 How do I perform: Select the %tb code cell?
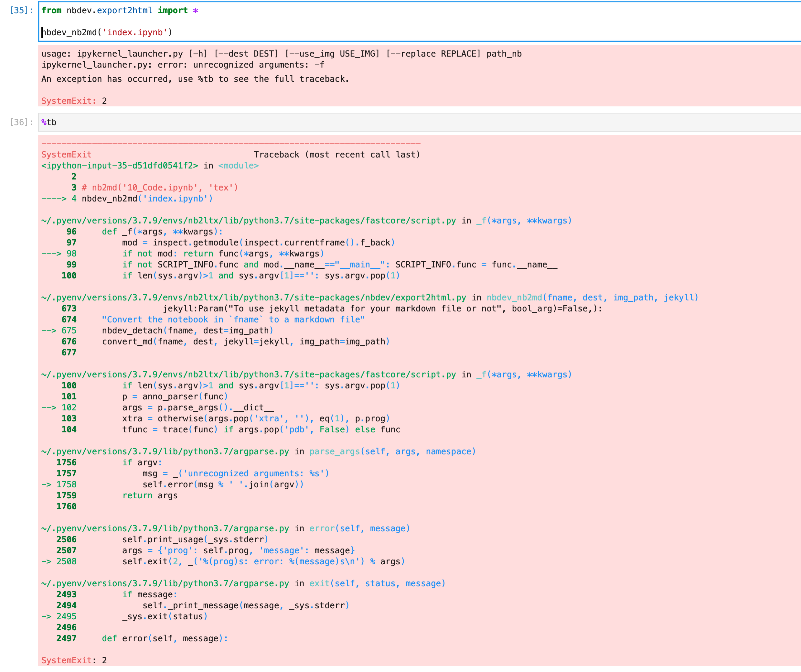coord(420,123)
